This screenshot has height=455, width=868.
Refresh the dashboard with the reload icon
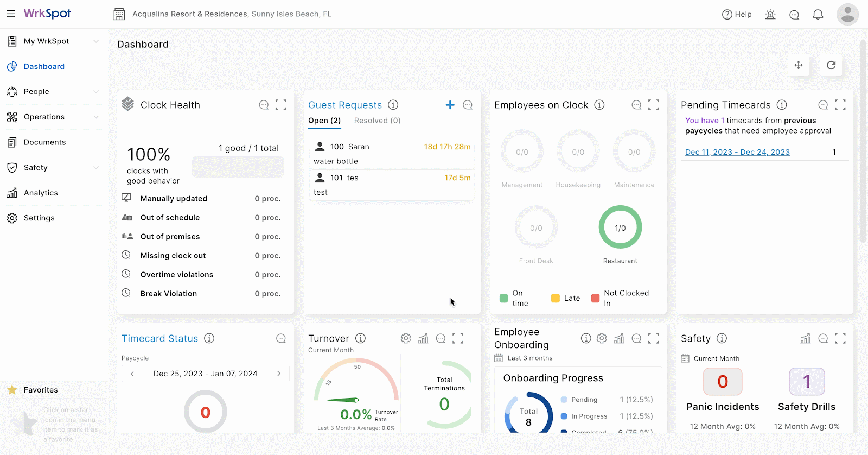click(x=831, y=65)
